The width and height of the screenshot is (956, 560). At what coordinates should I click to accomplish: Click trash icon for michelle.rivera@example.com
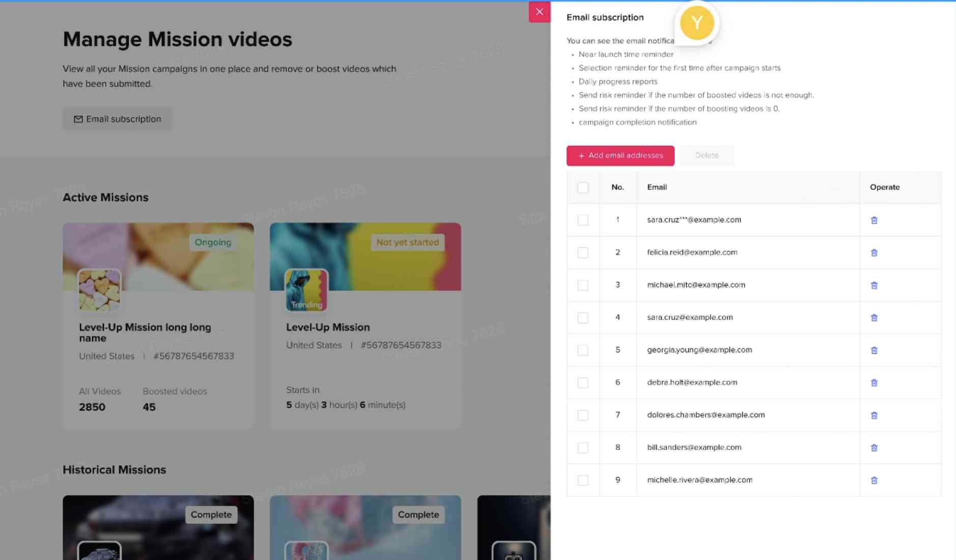pos(874,481)
